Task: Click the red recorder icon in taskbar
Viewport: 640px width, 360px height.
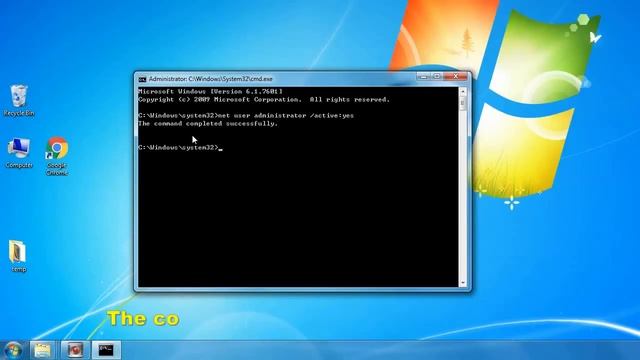Action: tap(75, 350)
